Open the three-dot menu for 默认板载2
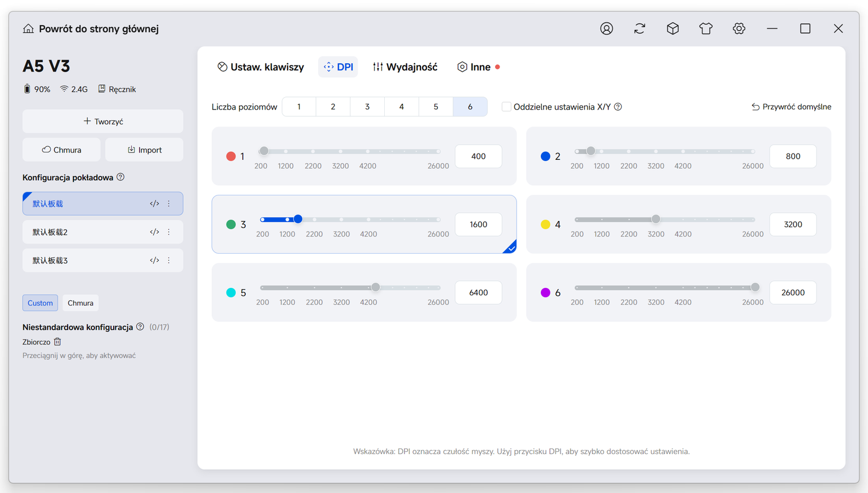 (x=169, y=232)
